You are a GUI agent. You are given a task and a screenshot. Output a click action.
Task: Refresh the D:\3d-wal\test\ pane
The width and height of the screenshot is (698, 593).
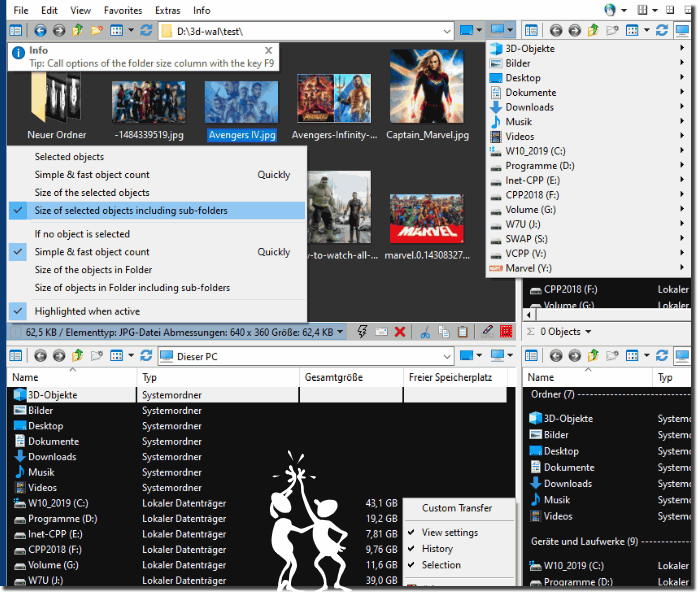pyautogui.click(x=146, y=31)
